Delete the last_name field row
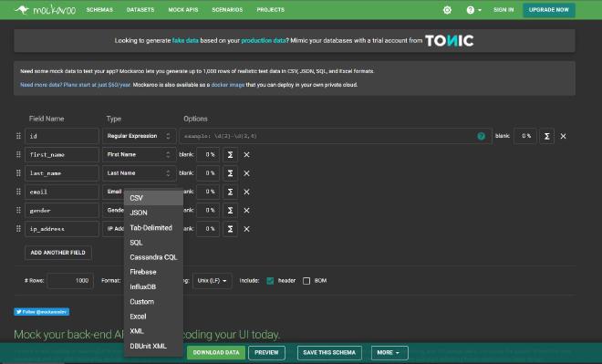Screen dimensions: 602x364 [246, 173]
